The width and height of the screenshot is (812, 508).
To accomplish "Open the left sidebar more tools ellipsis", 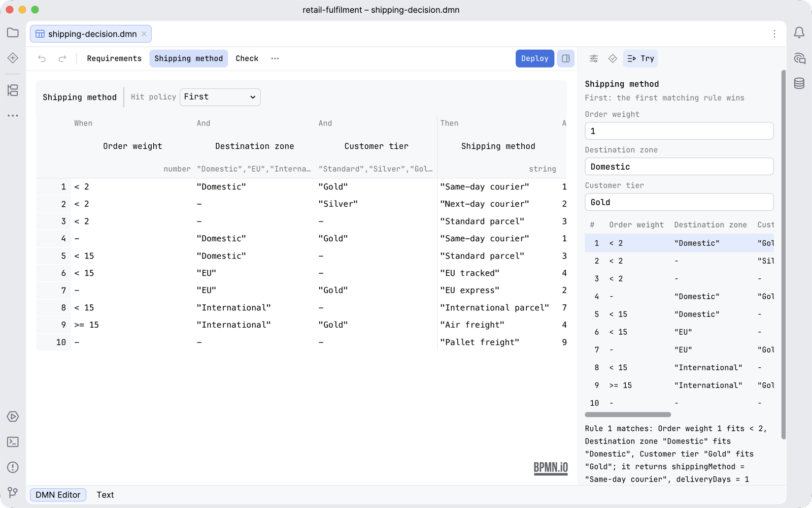I will tap(13, 116).
